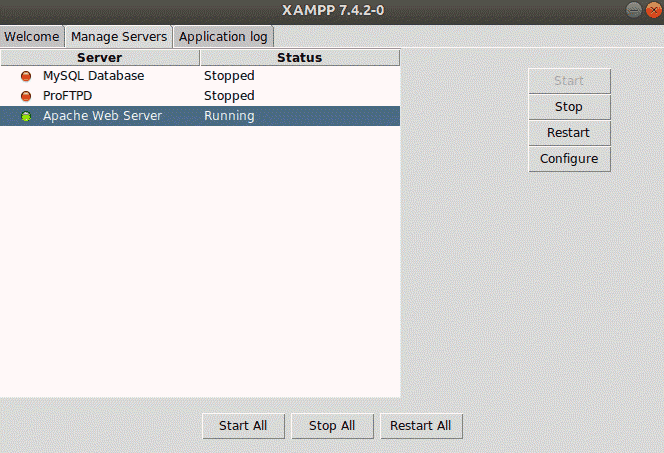Select the ProFTPD server row
The height and width of the screenshot is (453, 664).
200,96
